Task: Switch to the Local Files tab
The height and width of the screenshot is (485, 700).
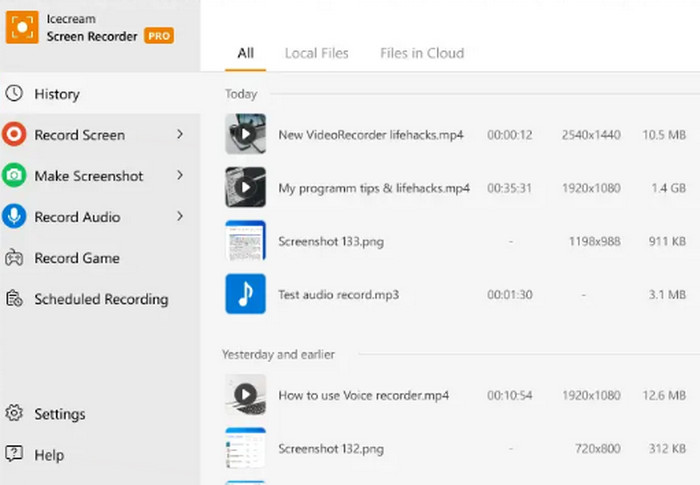Action: click(x=315, y=53)
